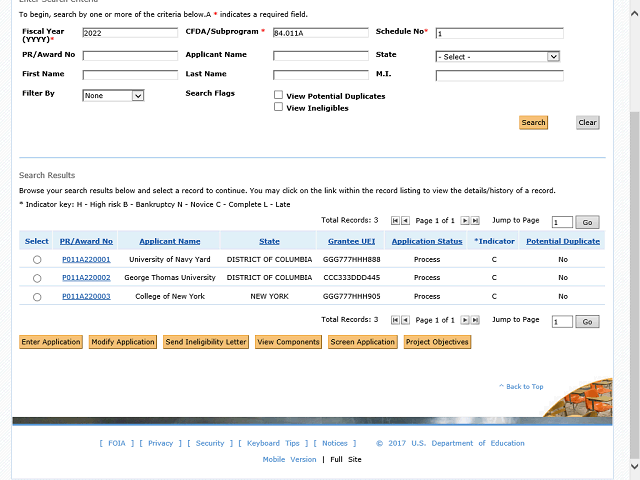Click the Applicant Name input field
The height and width of the screenshot is (480, 640).
point(321,56)
